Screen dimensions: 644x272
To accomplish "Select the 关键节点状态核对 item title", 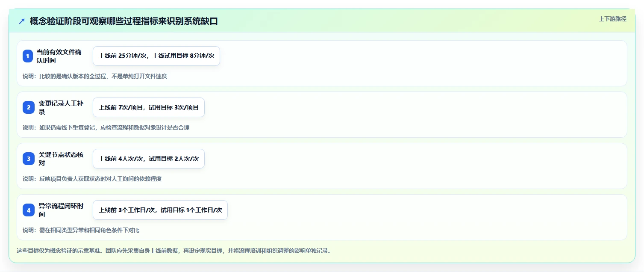I will coord(61,159).
